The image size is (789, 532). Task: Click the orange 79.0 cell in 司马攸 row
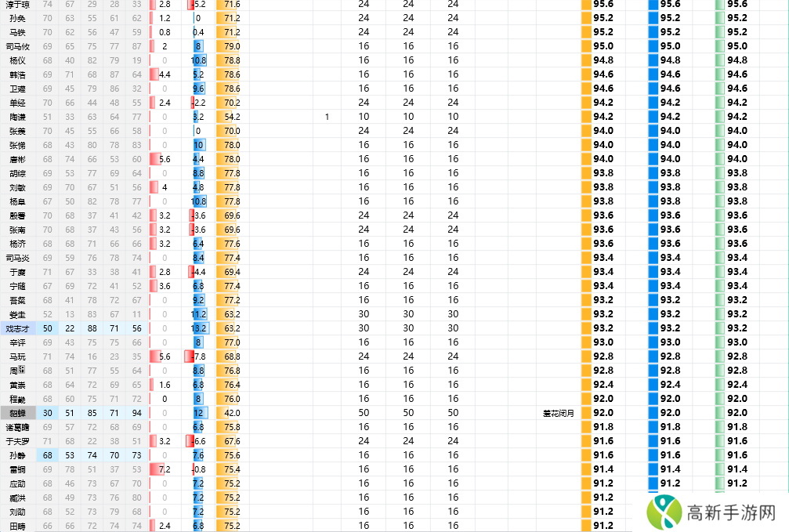pos(231,46)
